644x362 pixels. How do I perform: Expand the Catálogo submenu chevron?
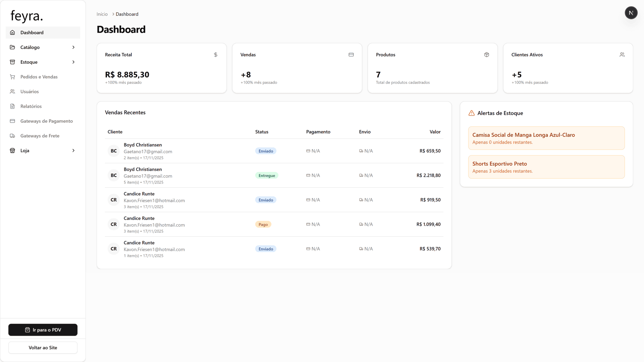click(x=73, y=47)
